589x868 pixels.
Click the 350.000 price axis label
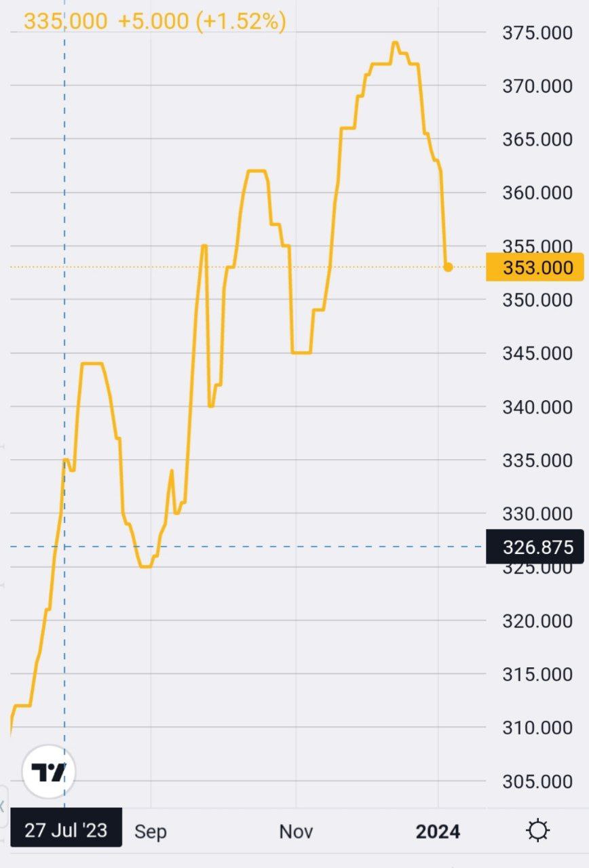(x=537, y=300)
